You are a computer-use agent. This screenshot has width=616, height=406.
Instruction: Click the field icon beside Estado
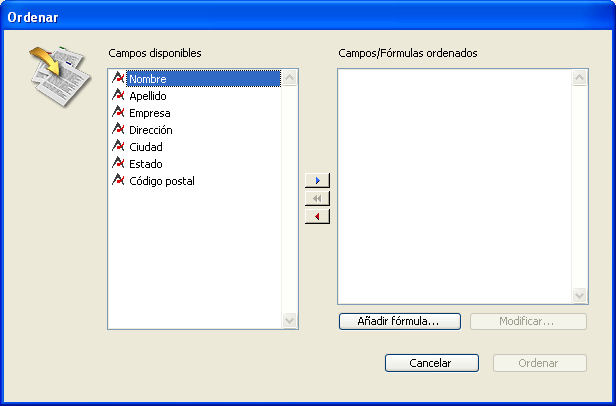[x=118, y=163]
